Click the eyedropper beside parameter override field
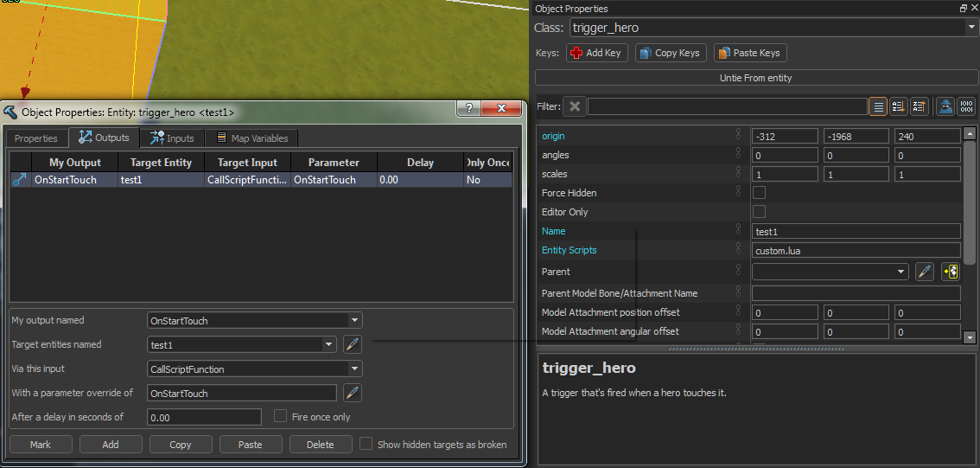Viewport: 980px width, 468px height. (x=352, y=393)
